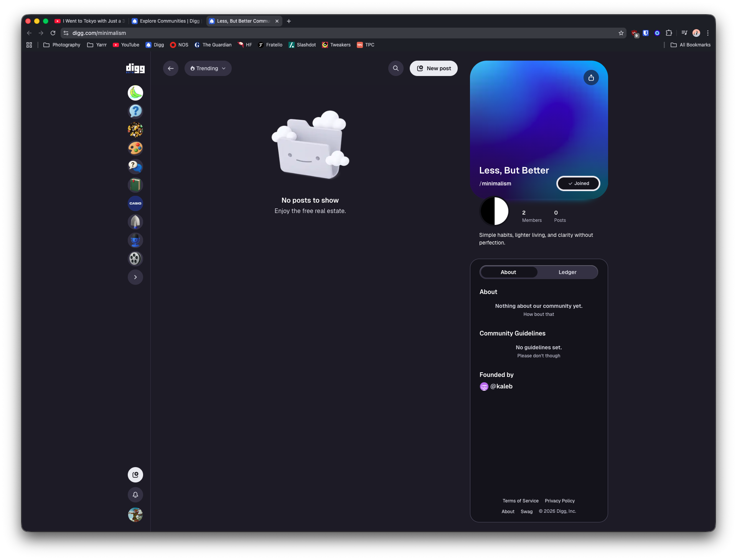Toggle membership with the Joined button
Image resolution: width=737 pixels, height=560 pixels.
point(578,183)
